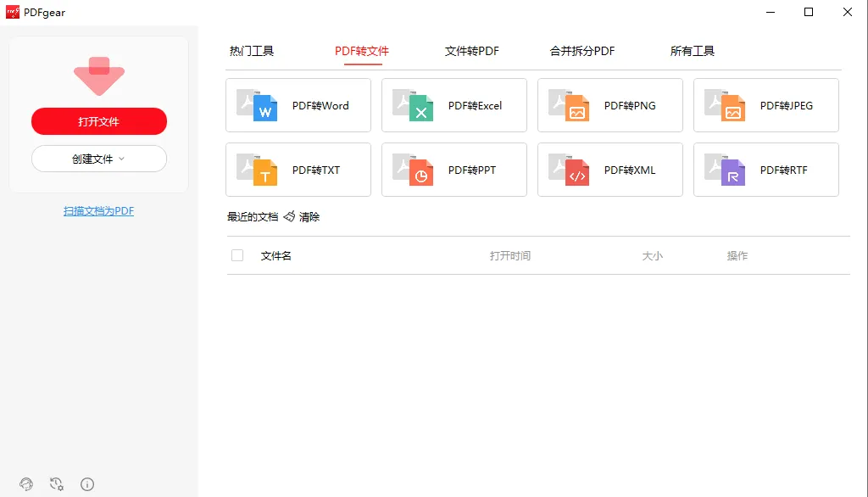Open the PDF转TXT converter
Screen dimensions: 868x497
pyautogui.click(x=298, y=170)
